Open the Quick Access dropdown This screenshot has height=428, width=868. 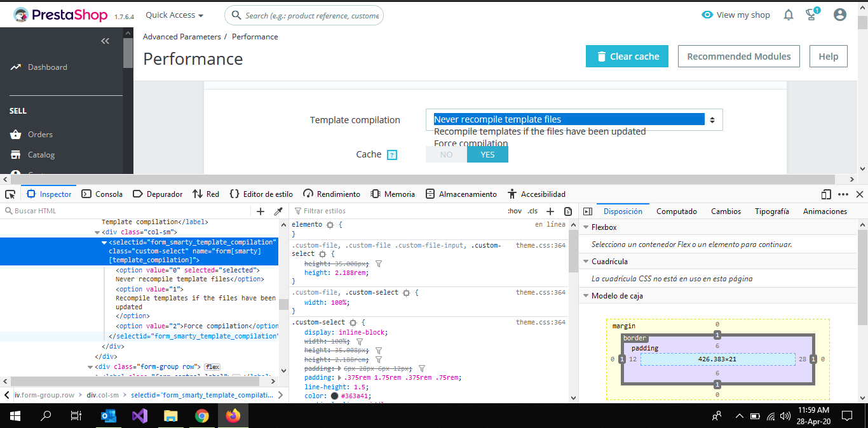tap(175, 15)
